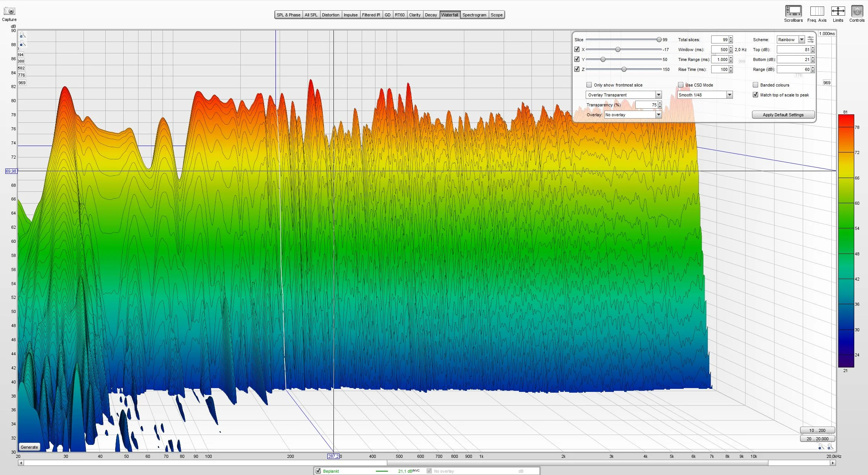Open colour scheme settings sliders icon

tap(810, 40)
